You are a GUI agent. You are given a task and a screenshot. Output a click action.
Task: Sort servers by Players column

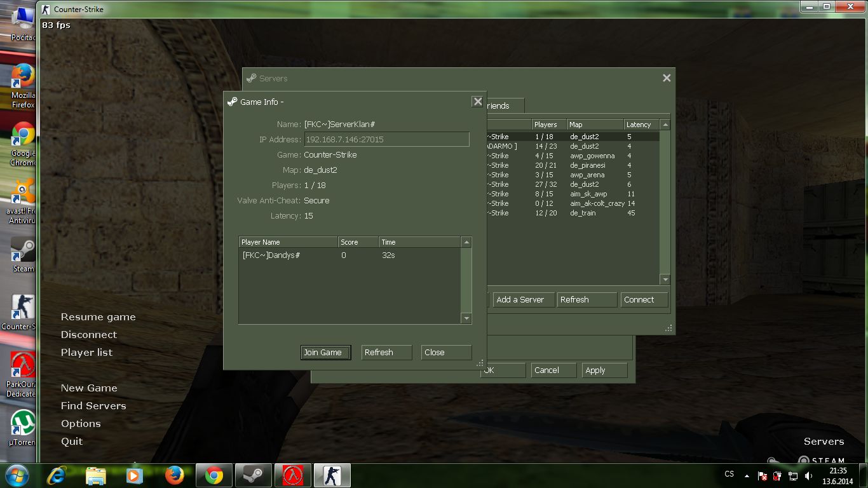(549, 125)
